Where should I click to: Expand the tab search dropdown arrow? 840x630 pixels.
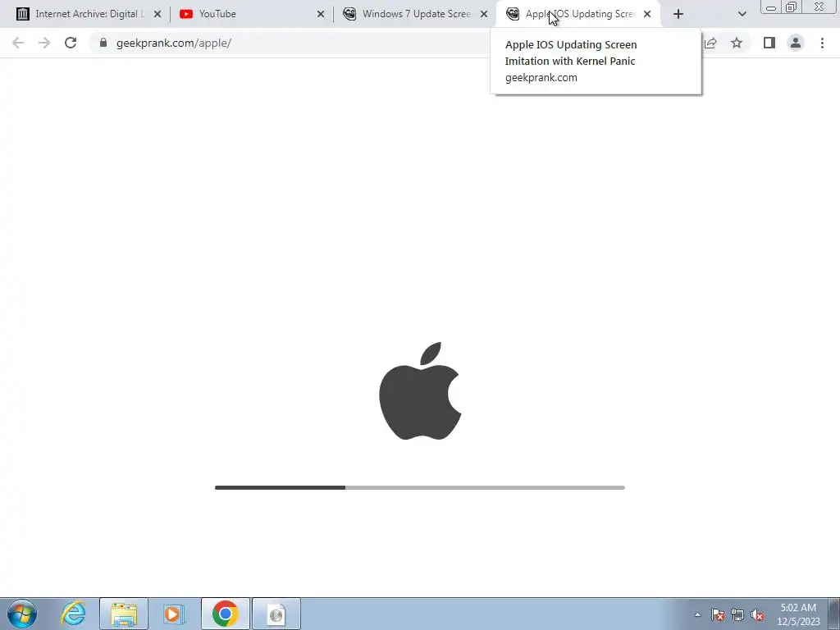click(x=742, y=14)
